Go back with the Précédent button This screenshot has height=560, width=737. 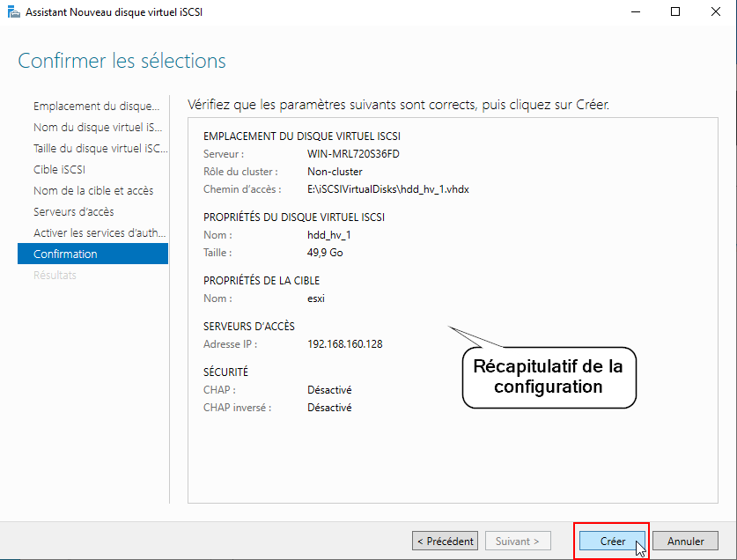click(445, 541)
